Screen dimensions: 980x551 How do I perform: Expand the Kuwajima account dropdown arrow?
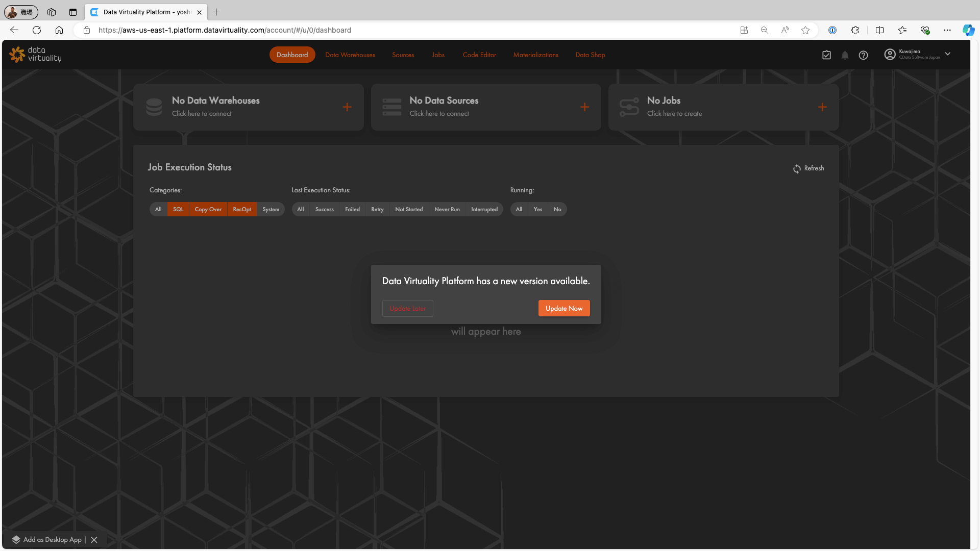click(948, 54)
